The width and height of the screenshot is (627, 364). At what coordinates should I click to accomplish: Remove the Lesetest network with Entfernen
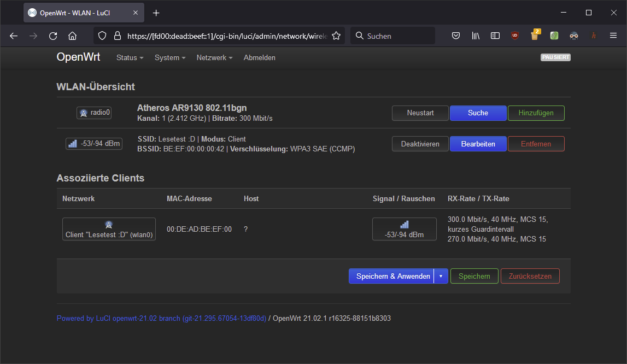click(x=536, y=144)
